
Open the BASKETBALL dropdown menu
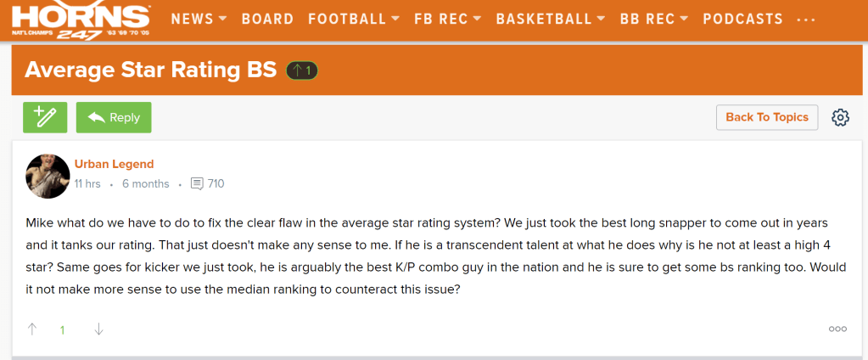pos(551,19)
